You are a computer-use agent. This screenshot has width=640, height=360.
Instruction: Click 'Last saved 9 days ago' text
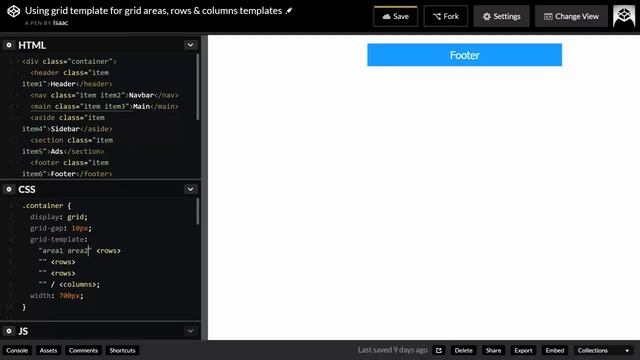click(x=392, y=350)
